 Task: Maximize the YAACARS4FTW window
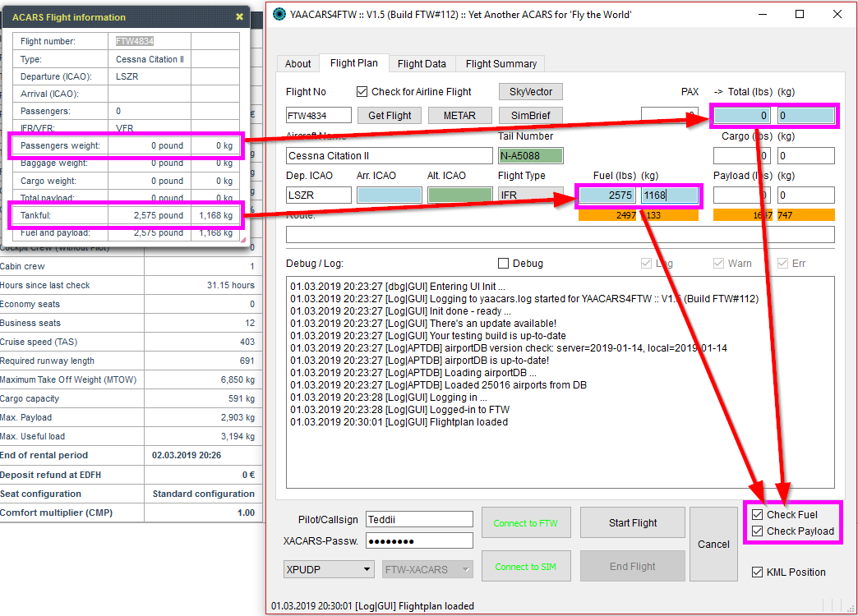pyautogui.click(x=800, y=14)
